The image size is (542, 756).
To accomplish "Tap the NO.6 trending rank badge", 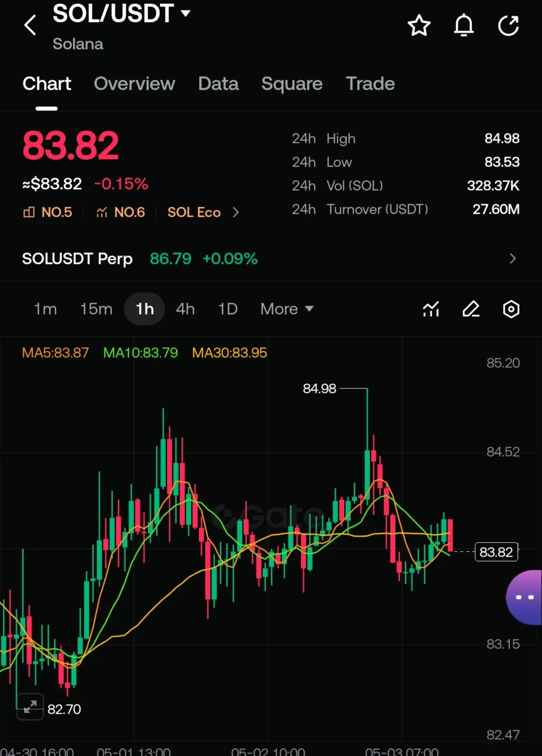I will (120, 212).
